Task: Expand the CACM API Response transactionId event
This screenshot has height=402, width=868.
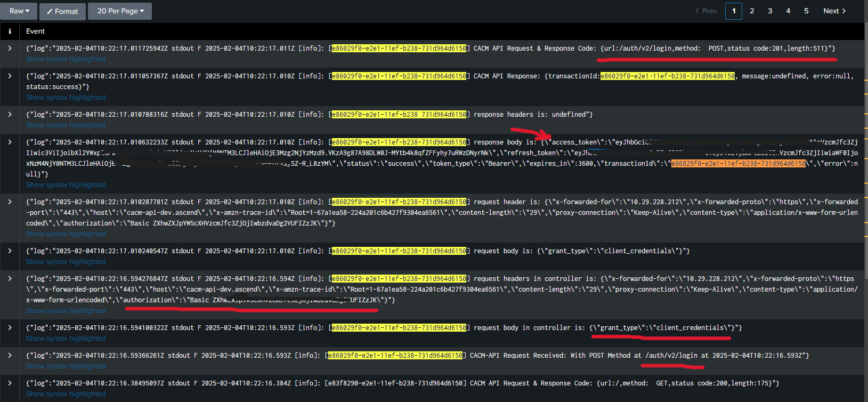Action: (x=10, y=76)
